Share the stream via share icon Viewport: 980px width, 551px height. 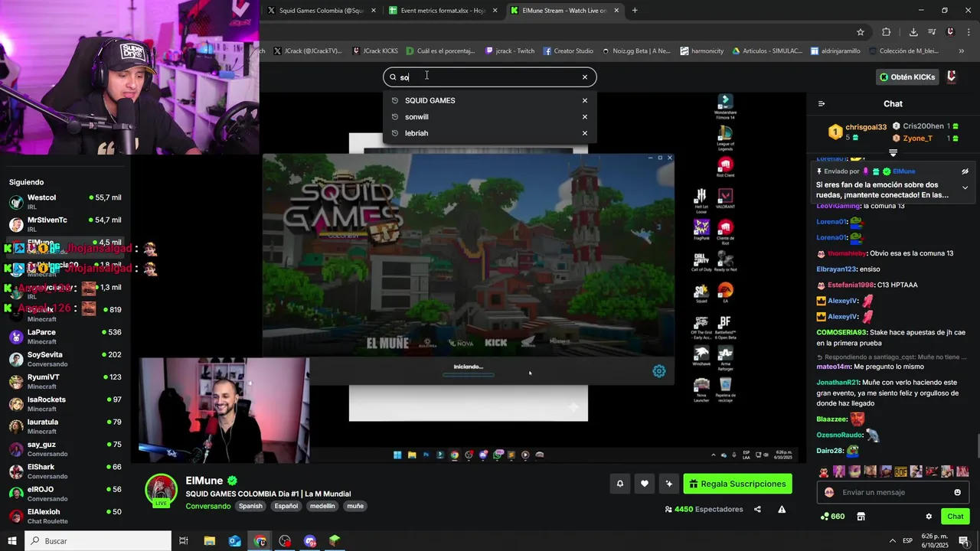(x=757, y=509)
